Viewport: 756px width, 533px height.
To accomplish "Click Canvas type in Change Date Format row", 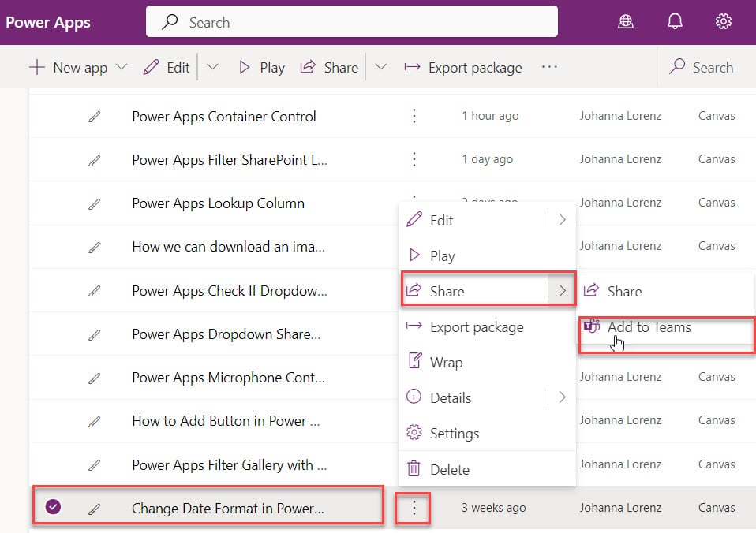I will click(717, 508).
